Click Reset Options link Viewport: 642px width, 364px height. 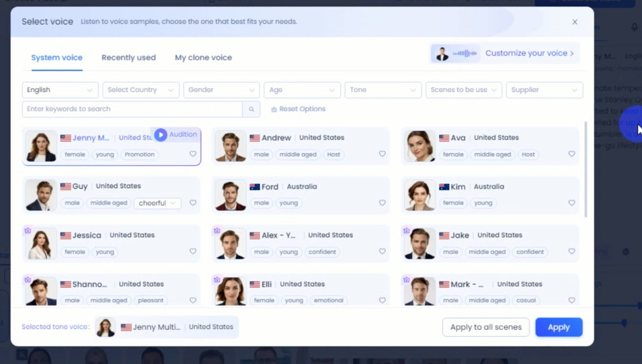coord(298,109)
